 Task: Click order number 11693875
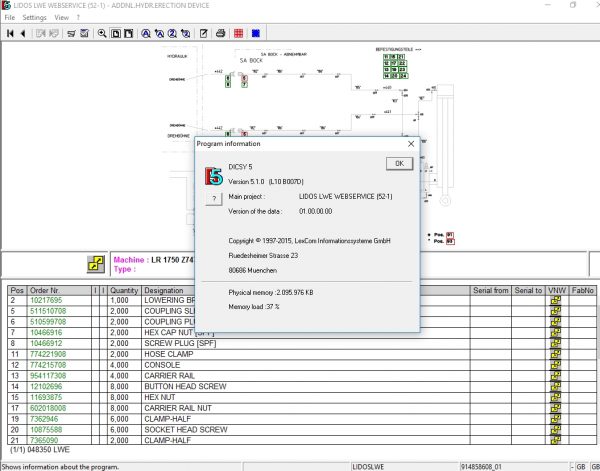click(x=46, y=398)
